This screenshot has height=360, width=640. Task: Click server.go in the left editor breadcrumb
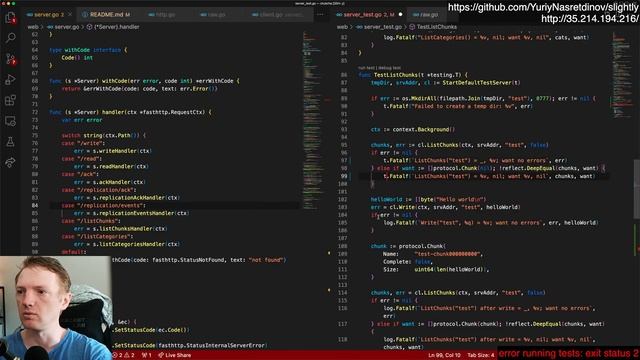point(67,27)
